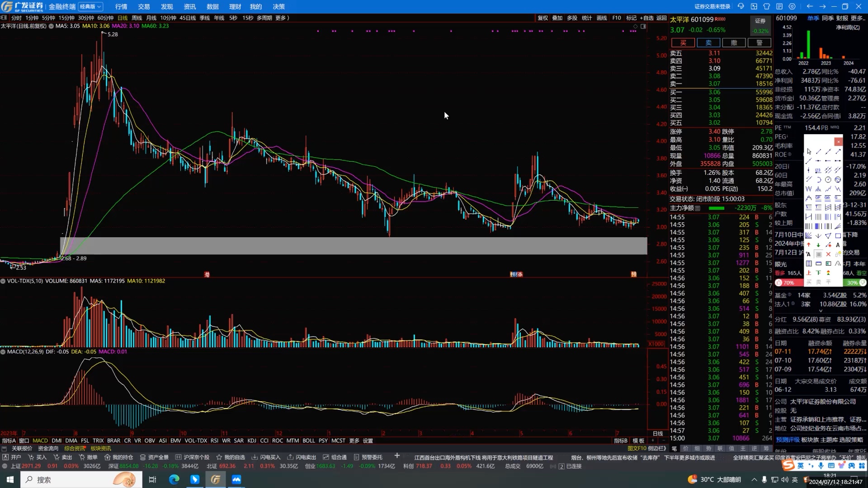Add a shortcut with the plus icon
The width and height of the screenshot is (868, 488).
(397, 456)
